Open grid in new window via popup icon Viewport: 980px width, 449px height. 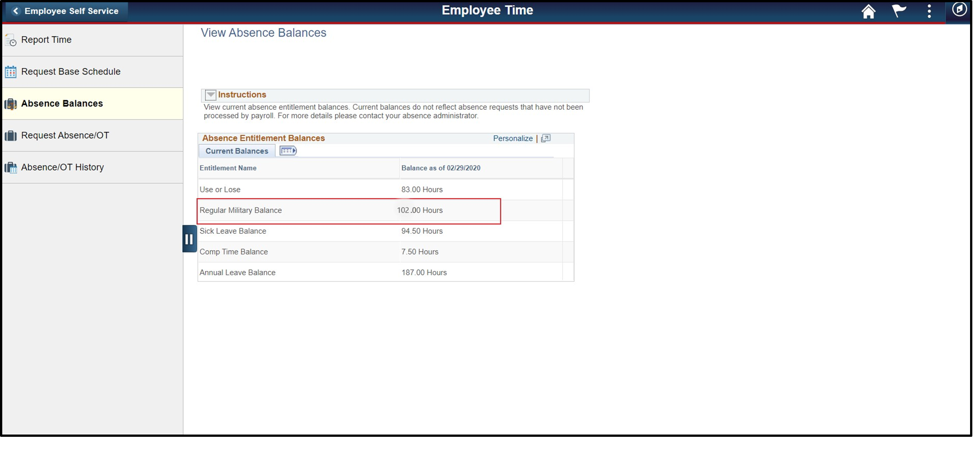pos(546,138)
